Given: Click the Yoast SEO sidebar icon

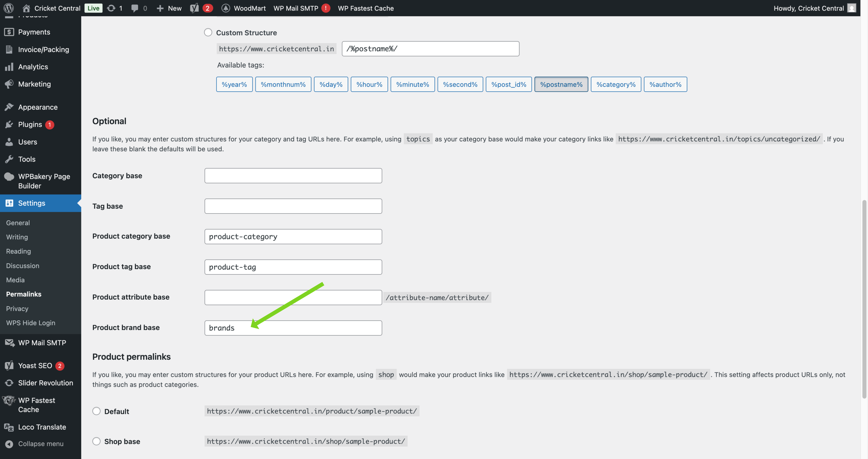Looking at the screenshot, I should 9,366.
